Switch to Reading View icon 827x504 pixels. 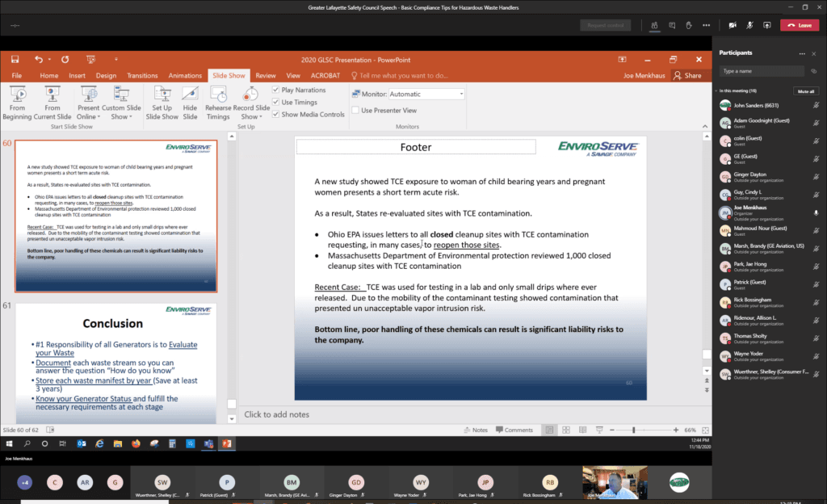point(583,430)
